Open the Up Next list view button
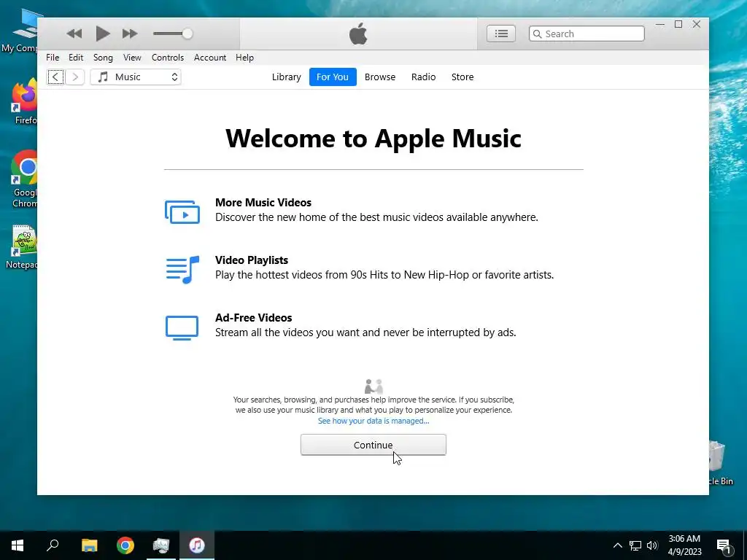This screenshot has height=560, width=747. pos(500,34)
